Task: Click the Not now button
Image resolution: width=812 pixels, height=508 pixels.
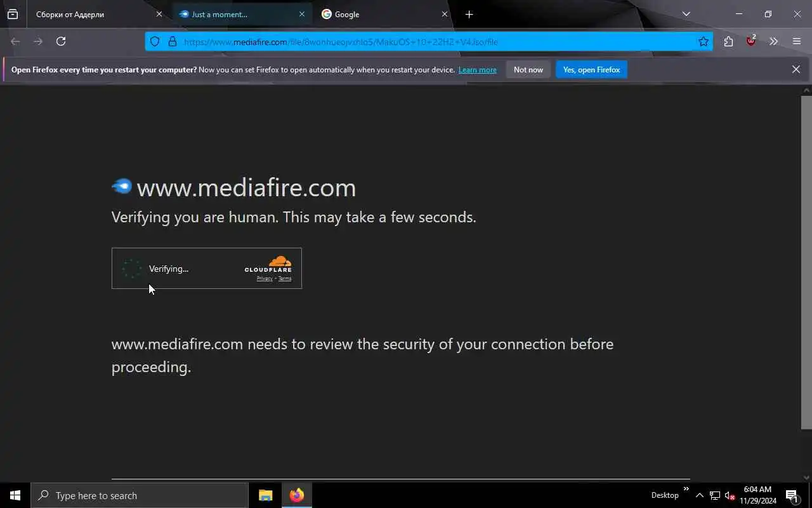Action: point(528,70)
